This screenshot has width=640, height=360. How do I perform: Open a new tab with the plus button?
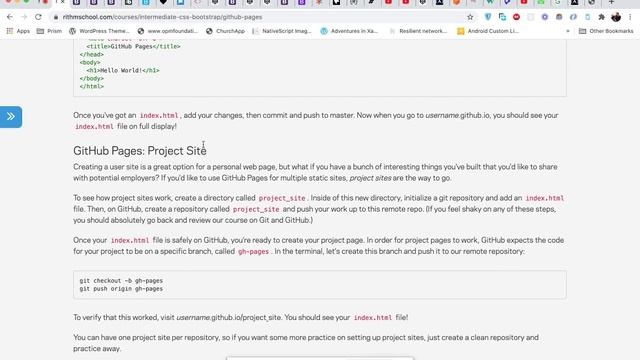611,2
